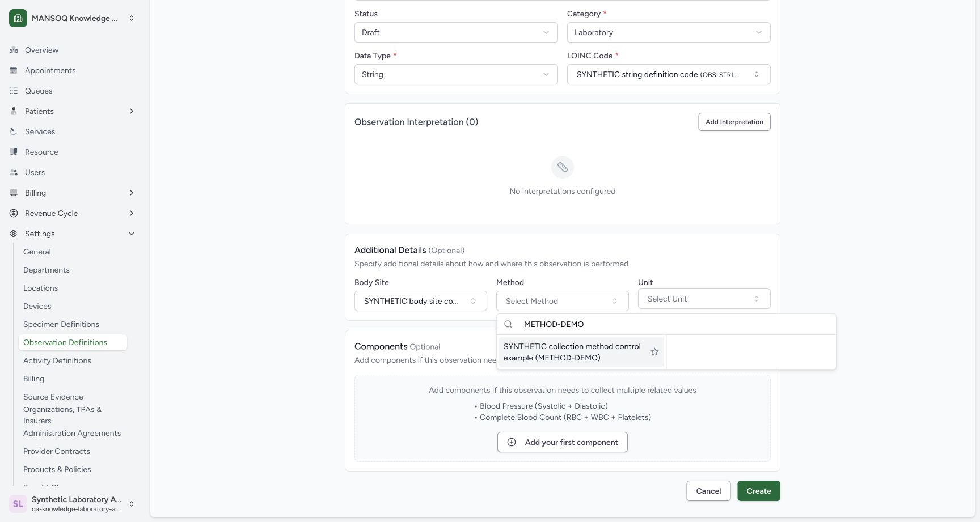Expand the Revenue Cycle submenu chevron
The image size is (980, 522).
pos(132,213)
